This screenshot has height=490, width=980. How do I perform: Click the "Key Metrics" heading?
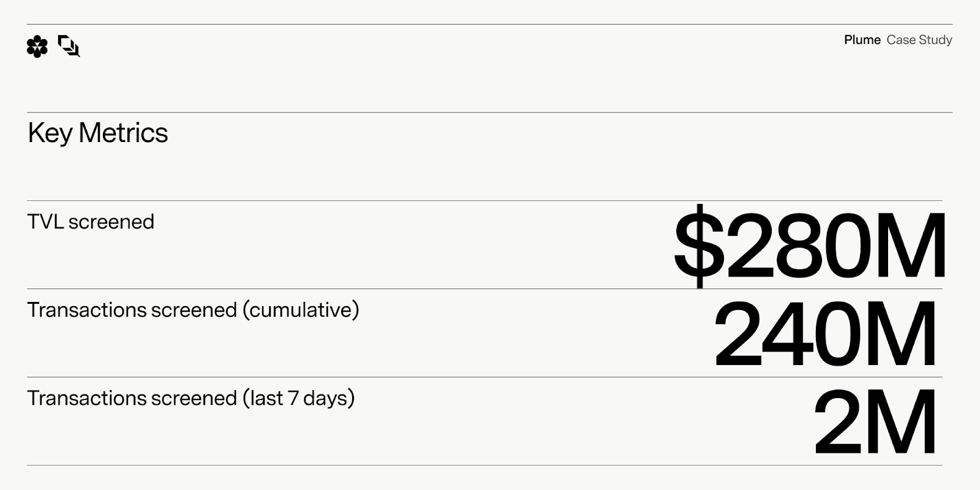[98, 133]
